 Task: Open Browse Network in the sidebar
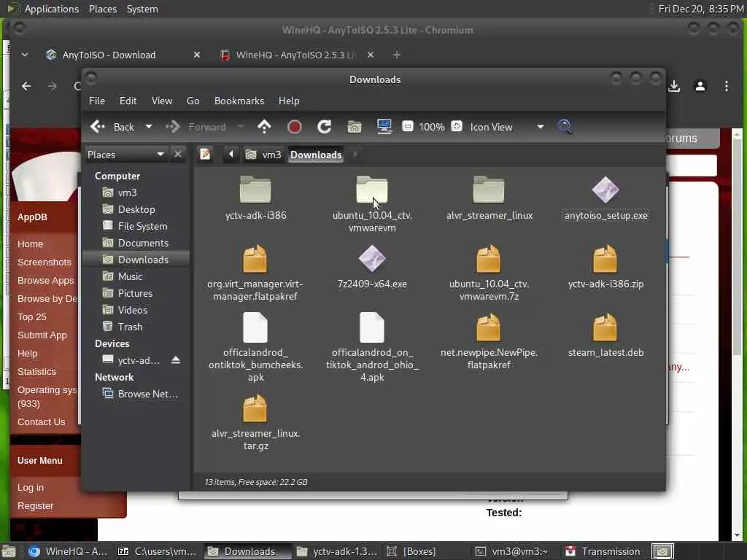(x=147, y=394)
